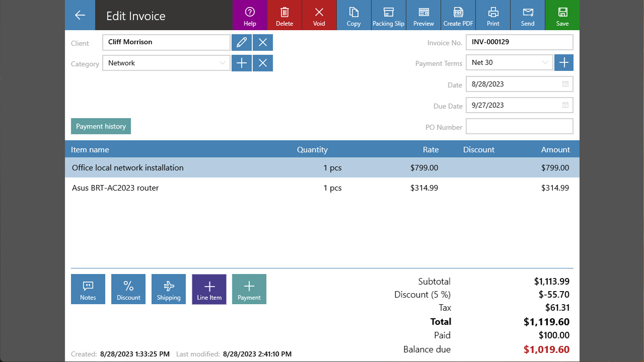The width and height of the screenshot is (644, 362).
Task: Click the Item name column header
Action: tap(90, 149)
